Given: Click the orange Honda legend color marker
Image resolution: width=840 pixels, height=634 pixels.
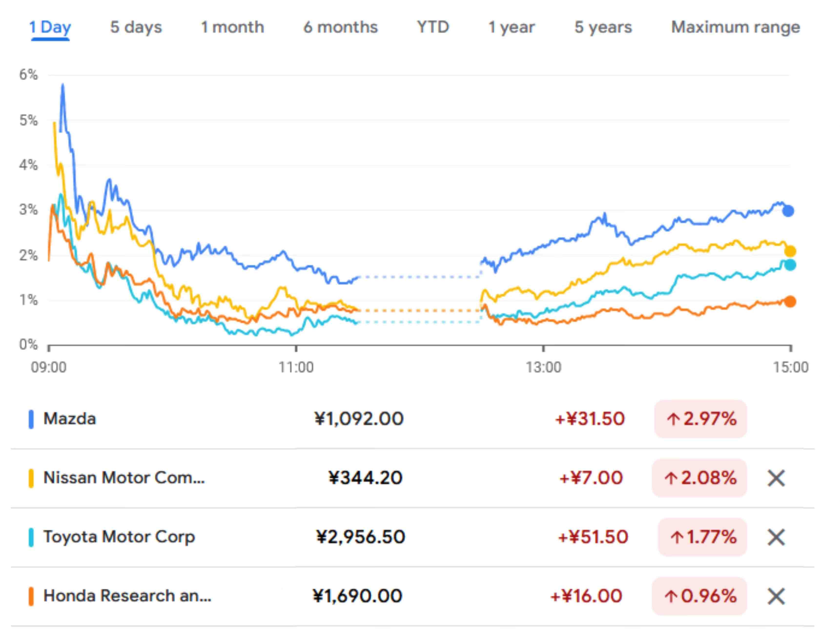Looking at the screenshot, I should 31,597.
